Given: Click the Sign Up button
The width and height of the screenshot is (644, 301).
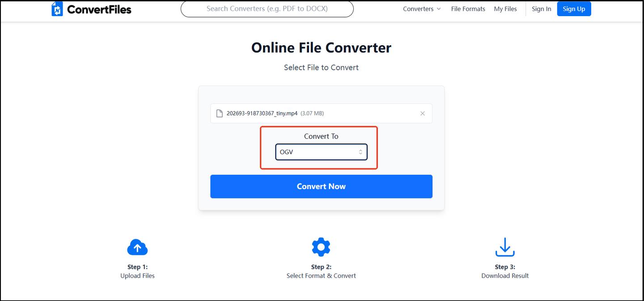Looking at the screenshot, I should (x=574, y=9).
